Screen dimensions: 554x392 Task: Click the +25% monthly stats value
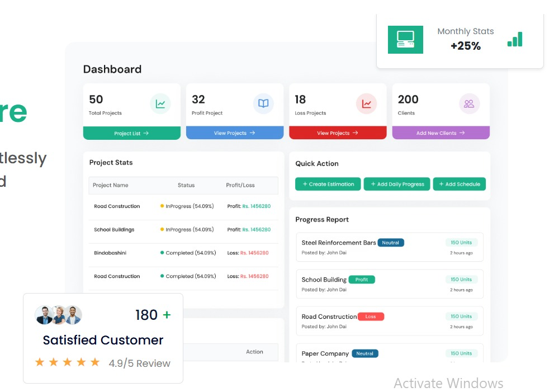(x=466, y=46)
